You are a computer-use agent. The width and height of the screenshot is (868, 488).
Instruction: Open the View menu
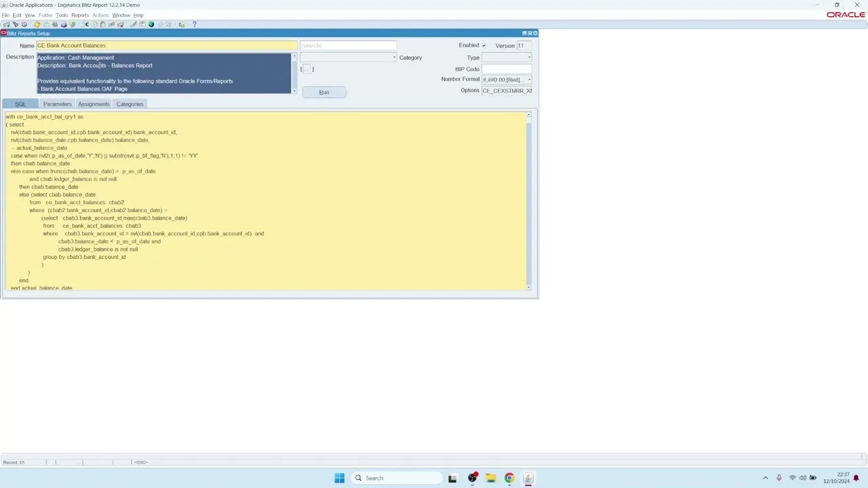[30, 15]
